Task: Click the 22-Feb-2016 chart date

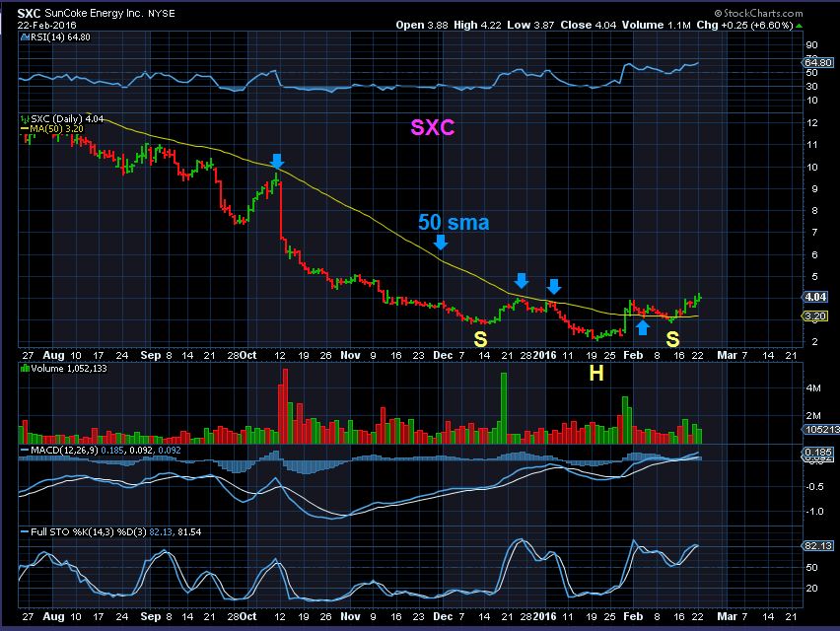Action: point(46,26)
